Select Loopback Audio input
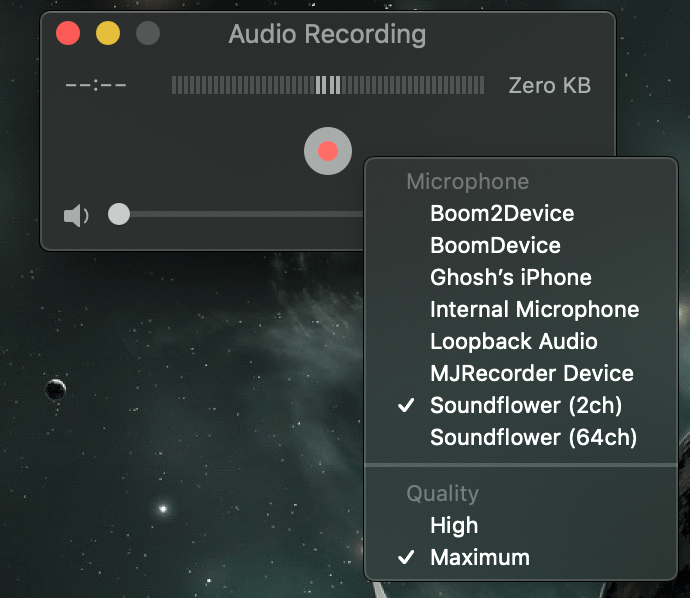The image size is (690, 598). click(521, 341)
